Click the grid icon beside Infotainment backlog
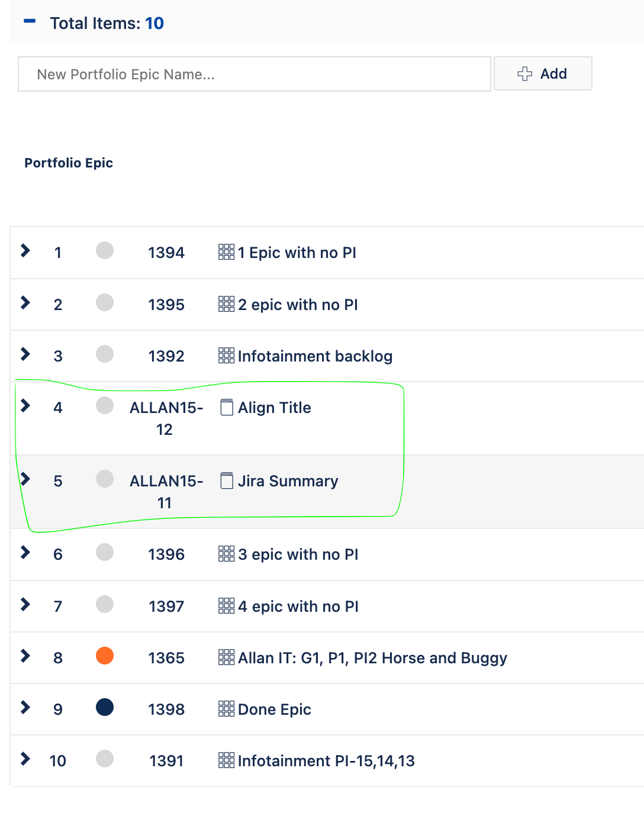This screenshot has height=813, width=644. coord(227,356)
